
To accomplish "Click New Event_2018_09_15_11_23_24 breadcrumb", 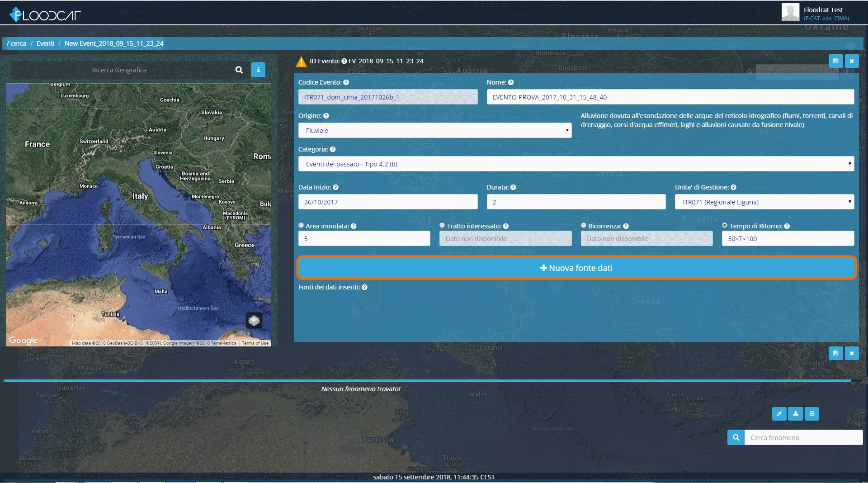I will click(x=114, y=43).
